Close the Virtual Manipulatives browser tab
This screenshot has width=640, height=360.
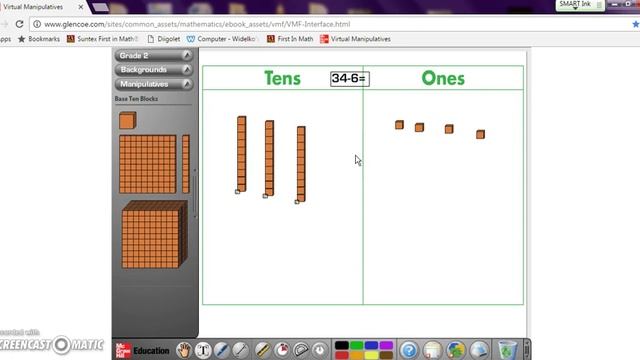81,7
